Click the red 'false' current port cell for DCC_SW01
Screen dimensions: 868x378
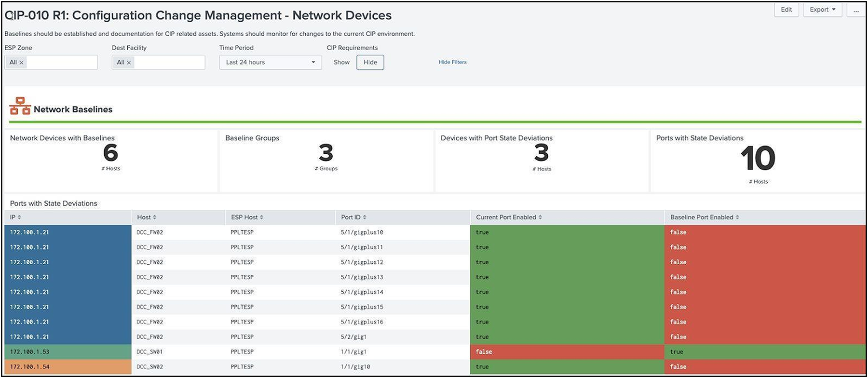click(568, 352)
